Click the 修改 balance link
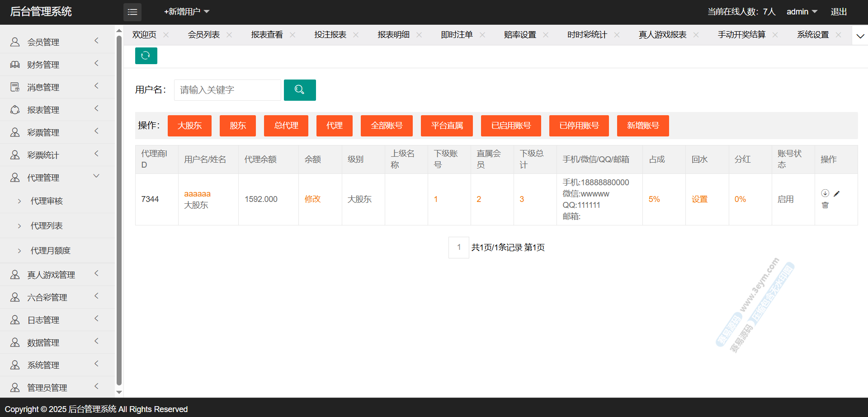This screenshot has height=417, width=868. [x=312, y=199]
